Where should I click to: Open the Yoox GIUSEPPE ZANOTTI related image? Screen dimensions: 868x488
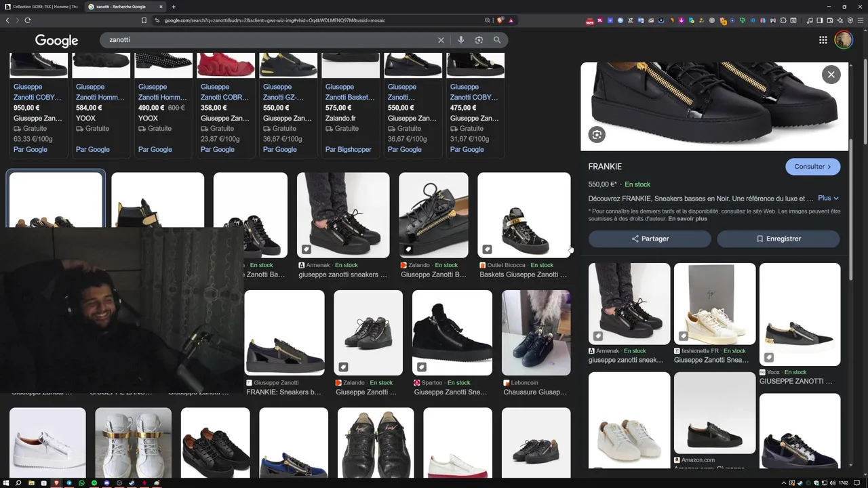800,314
